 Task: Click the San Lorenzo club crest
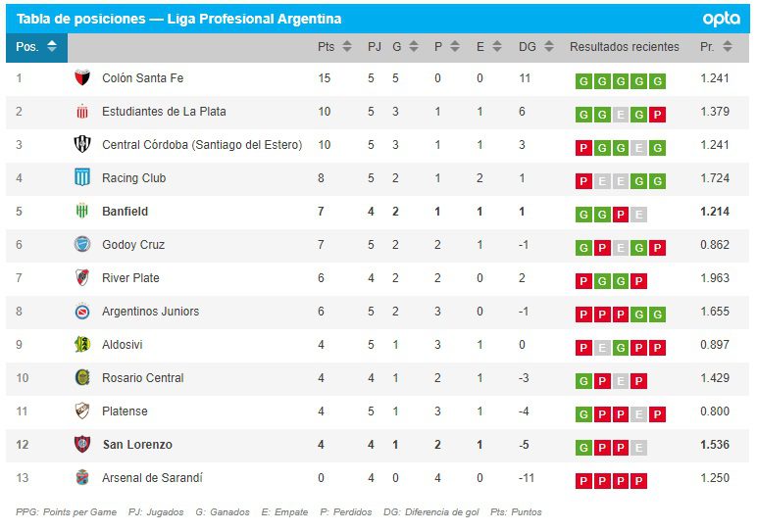tap(82, 445)
